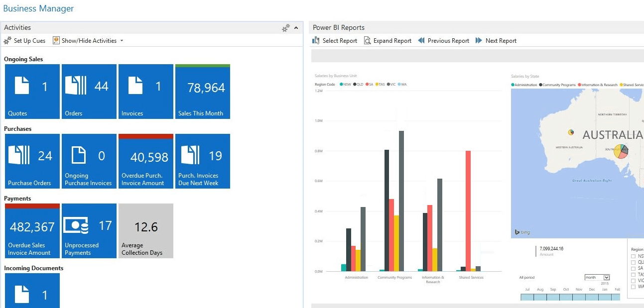Check the SA region checkbox
This screenshot has height=308, width=644.
pyautogui.click(x=633, y=269)
